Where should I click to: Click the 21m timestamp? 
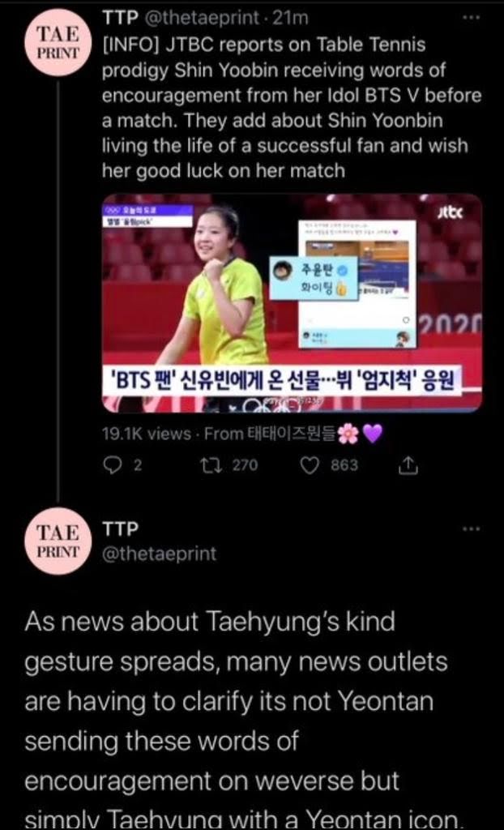click(288, 19)
